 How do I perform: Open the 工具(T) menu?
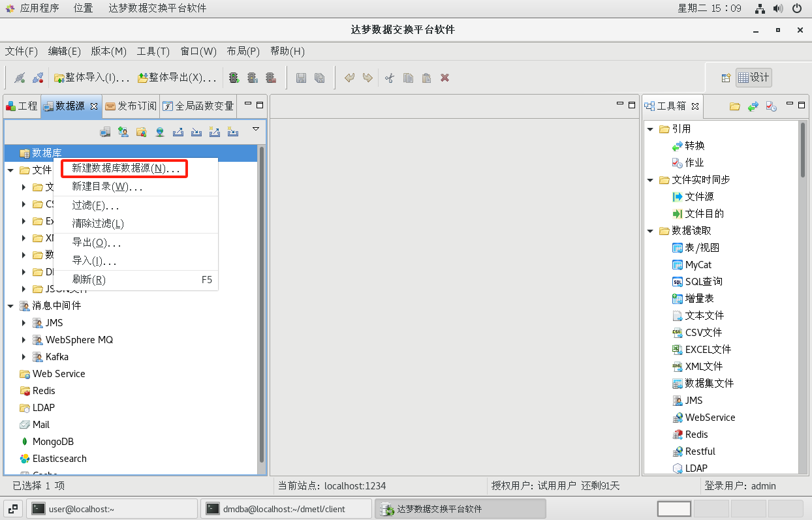pos(153,52)
